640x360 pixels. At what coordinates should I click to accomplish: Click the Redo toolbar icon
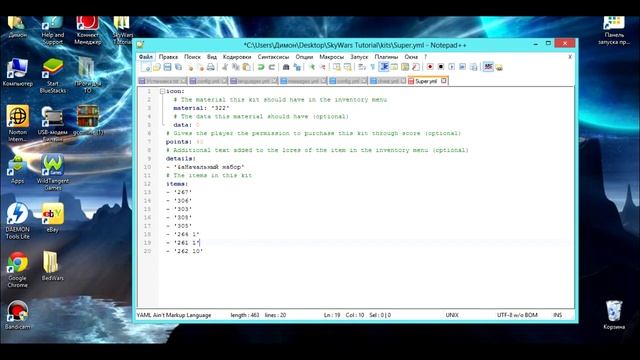(271, 67)
